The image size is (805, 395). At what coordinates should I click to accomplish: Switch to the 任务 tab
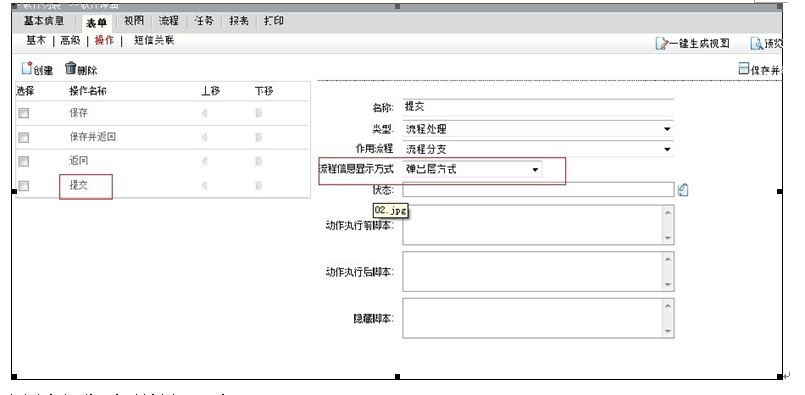pos(204,21)
